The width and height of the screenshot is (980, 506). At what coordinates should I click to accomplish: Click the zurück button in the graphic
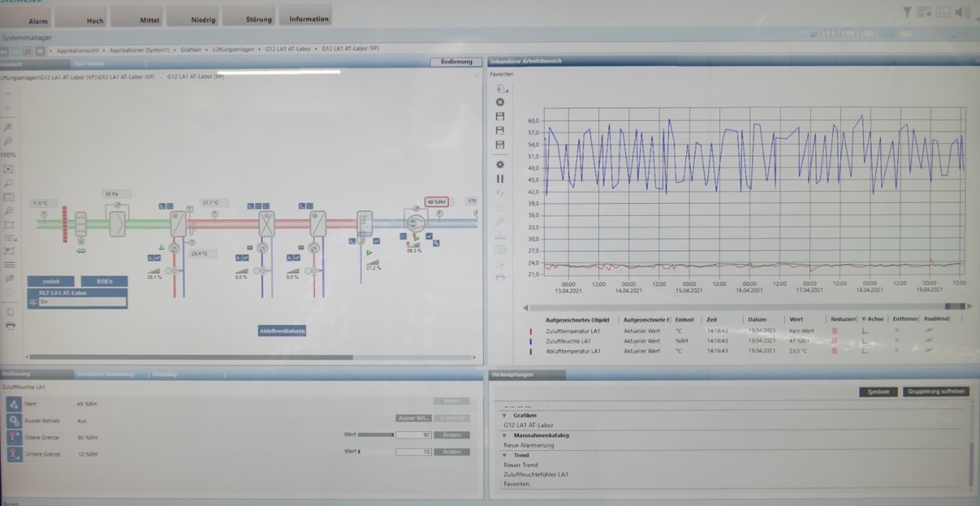pyautogui.click(x=52, y=281)
